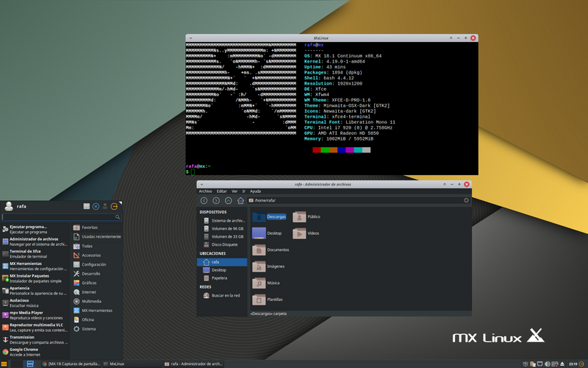Screen dimensions: 588x368
Task: Launch Transmission from the menu
Action: click(35, 339)
